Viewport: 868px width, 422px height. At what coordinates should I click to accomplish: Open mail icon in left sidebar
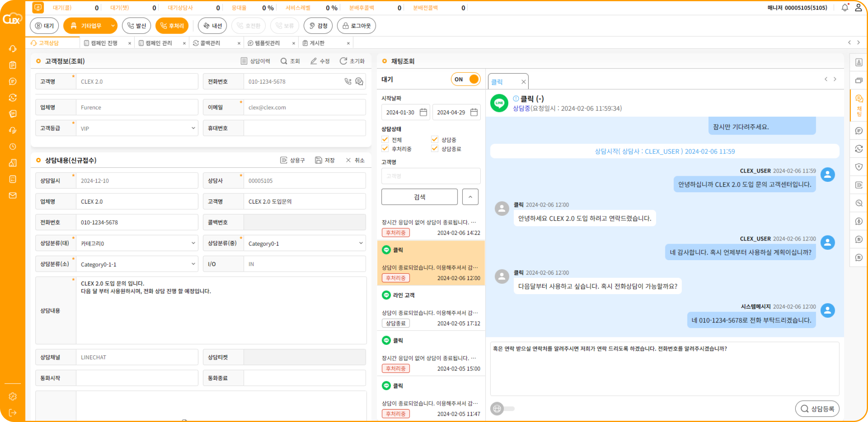(x=13, y=195)
